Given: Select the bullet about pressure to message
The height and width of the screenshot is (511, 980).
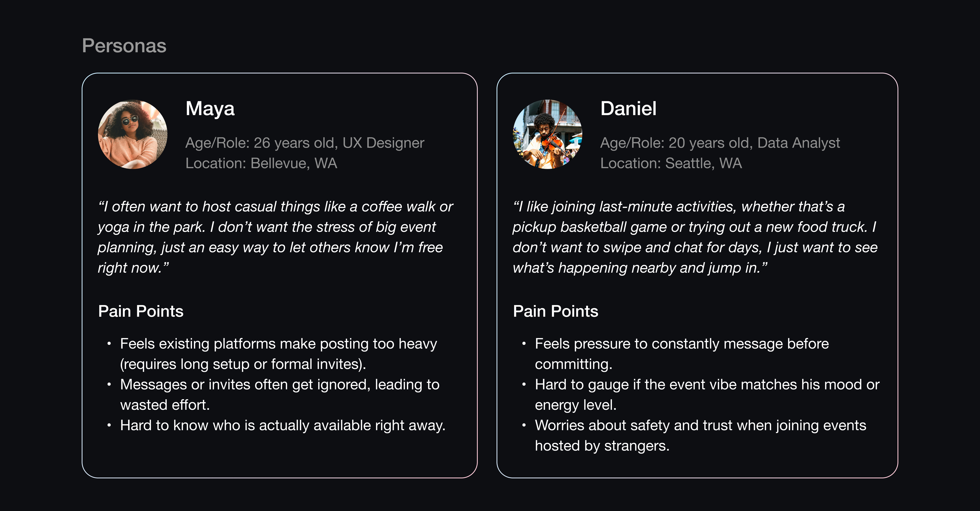Looking at the screenshot, I should pos(681,354).
